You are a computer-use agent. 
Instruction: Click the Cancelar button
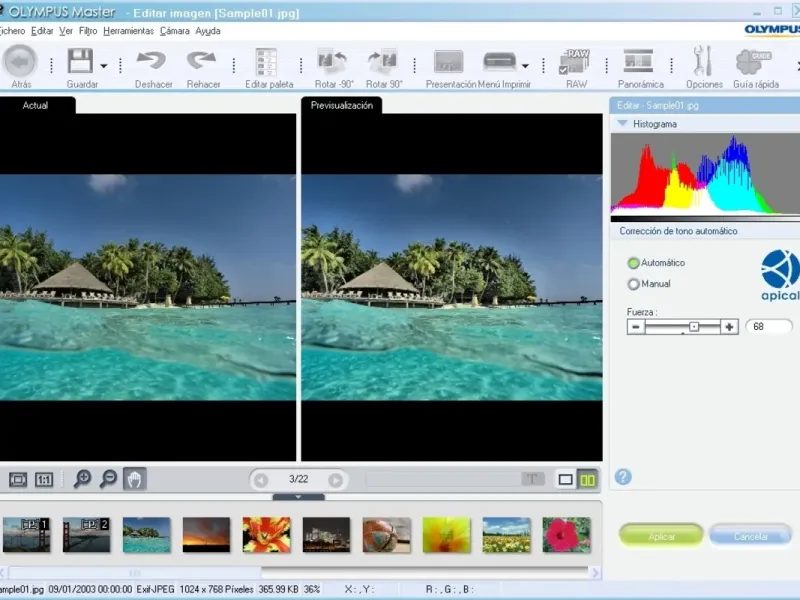pos(750,536)
